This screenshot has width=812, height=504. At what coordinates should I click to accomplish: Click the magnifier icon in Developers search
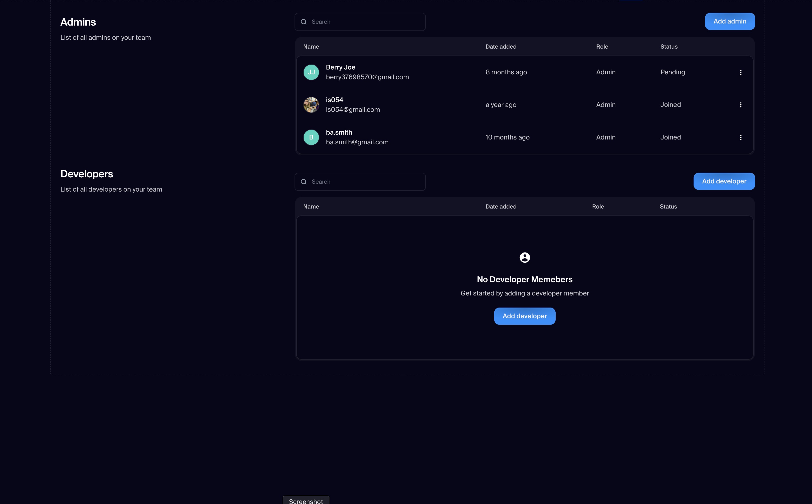(304, 182)
